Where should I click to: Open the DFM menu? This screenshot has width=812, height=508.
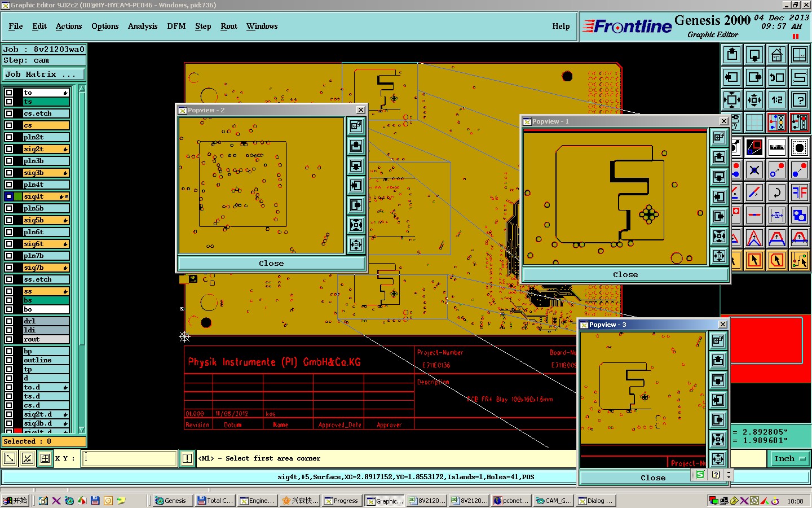pos(176,26)
